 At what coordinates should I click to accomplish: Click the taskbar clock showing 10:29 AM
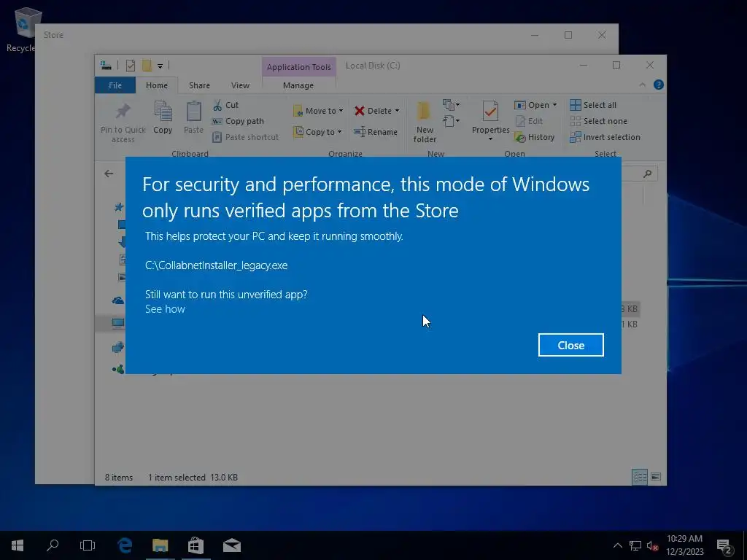click(684, 545)
